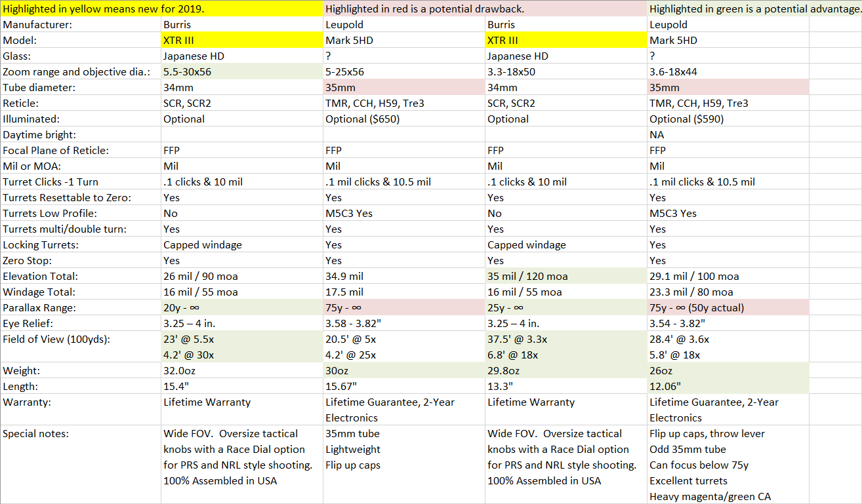This screenshot has height=504, width=862.
Task: Select the yellow 'new for 2019' legend cell
Action: click(162, 9)
